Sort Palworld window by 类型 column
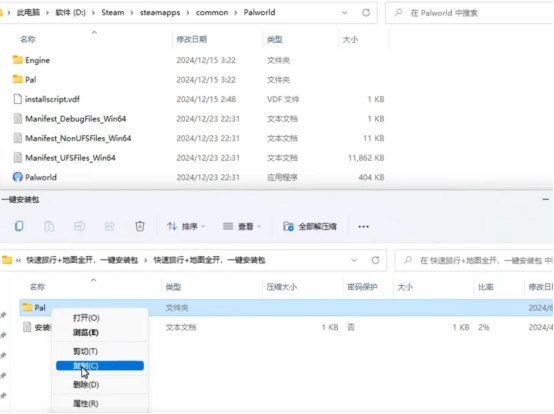The image size is (554, 414). coord(275,39)
